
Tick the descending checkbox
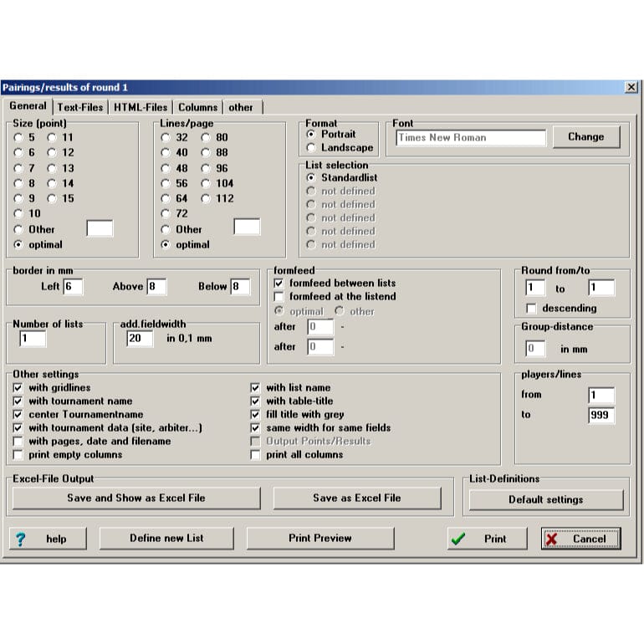pos(530,308)
